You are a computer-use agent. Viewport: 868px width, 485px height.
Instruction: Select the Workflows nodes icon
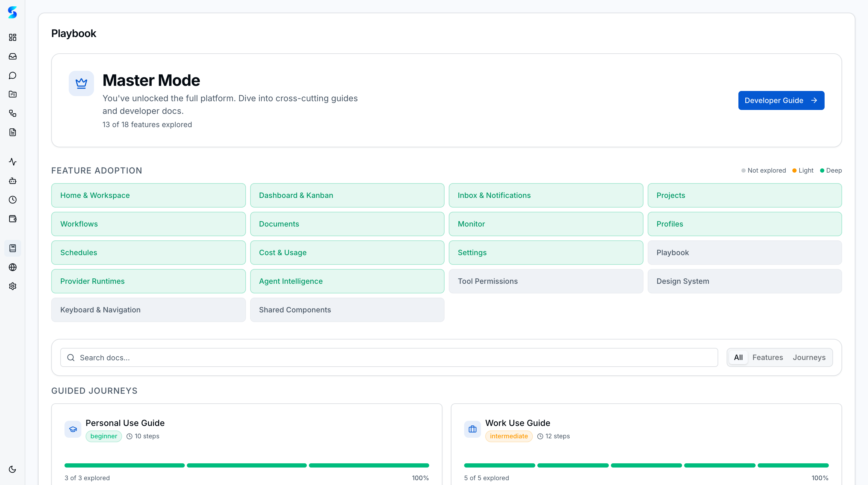(12, 114)
